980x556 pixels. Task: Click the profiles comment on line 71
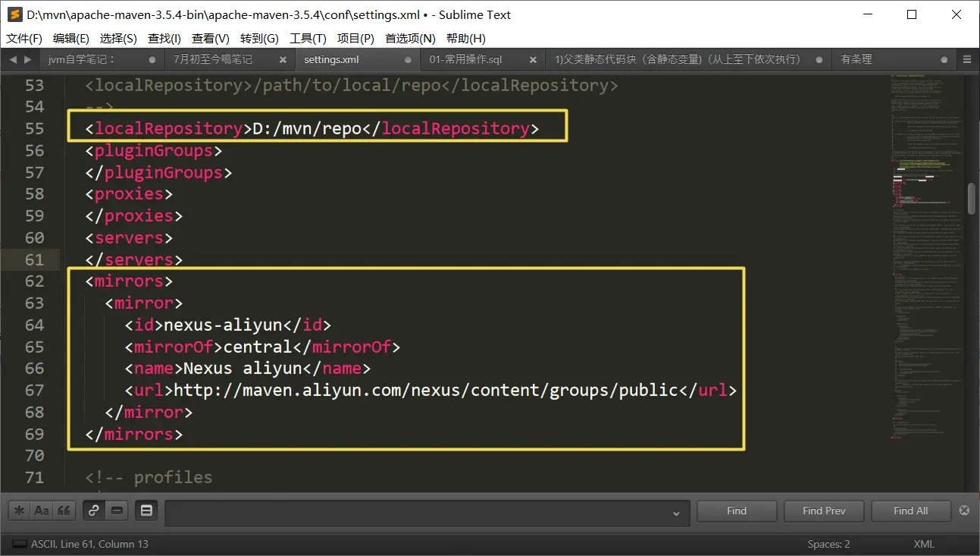click(x=149, y=478)
